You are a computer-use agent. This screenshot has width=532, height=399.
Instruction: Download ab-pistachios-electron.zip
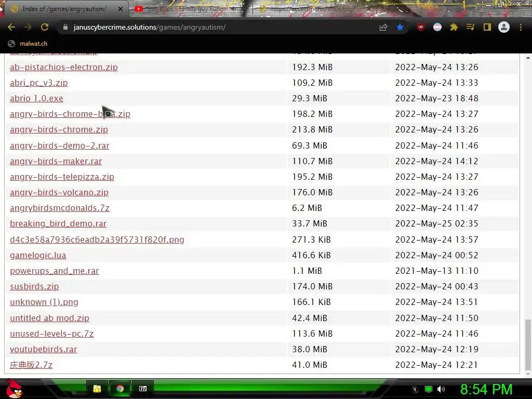[x=64, y=67]
